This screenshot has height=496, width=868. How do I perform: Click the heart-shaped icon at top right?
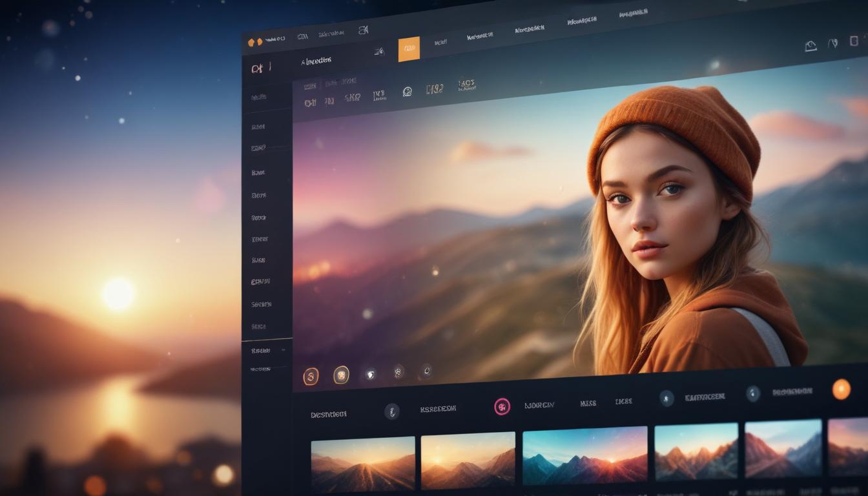tap(833, 43)
